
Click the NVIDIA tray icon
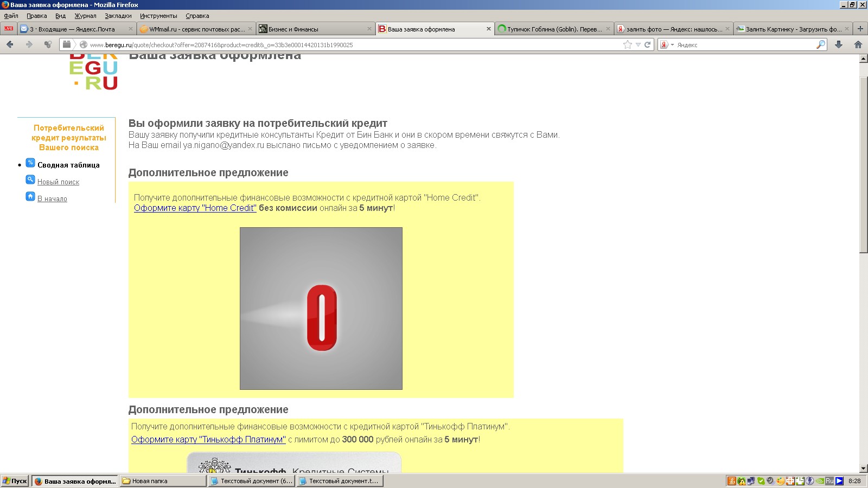tap(820, 480)
